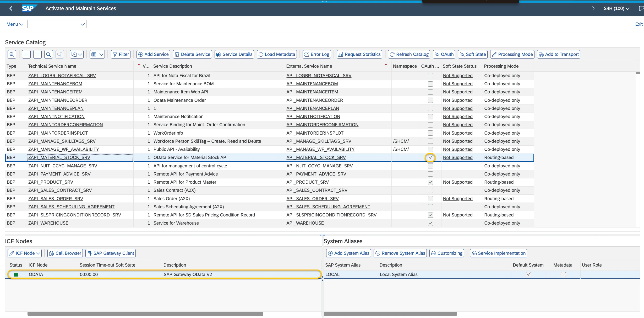Viewport: 644px width, 318px height.
Task: Click Call Browser
Action: (65, 253)
